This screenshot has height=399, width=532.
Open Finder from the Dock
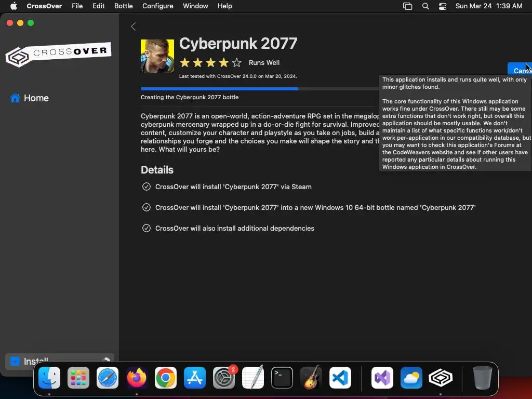tap(49, 378)
